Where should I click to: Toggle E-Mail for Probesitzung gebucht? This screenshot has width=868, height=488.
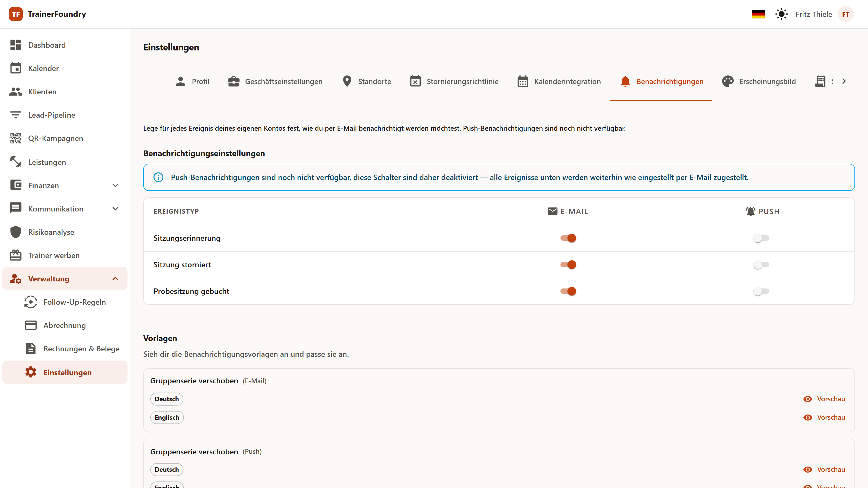(568, 291)
